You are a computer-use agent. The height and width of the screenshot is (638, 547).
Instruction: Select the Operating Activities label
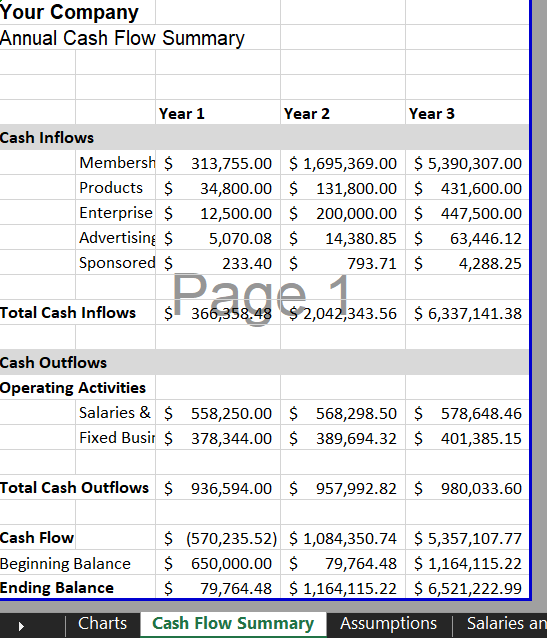coord(73,387)
